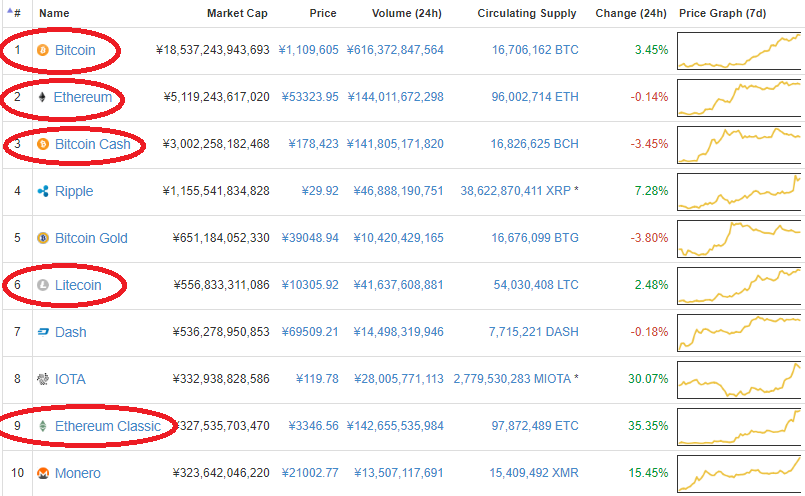This screenshot has height=496, width=805.
Task: Click the Ripple logo icon
Action: (43, 191)
